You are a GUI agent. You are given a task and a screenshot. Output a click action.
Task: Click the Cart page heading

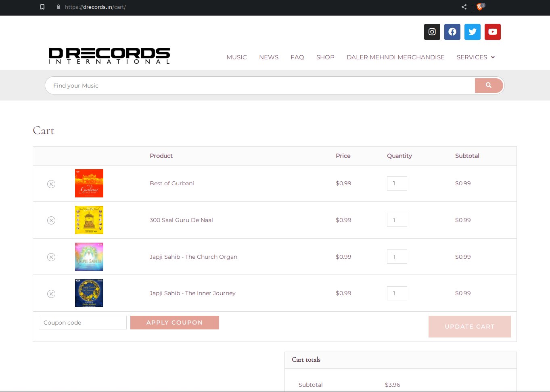pos(44,130)
